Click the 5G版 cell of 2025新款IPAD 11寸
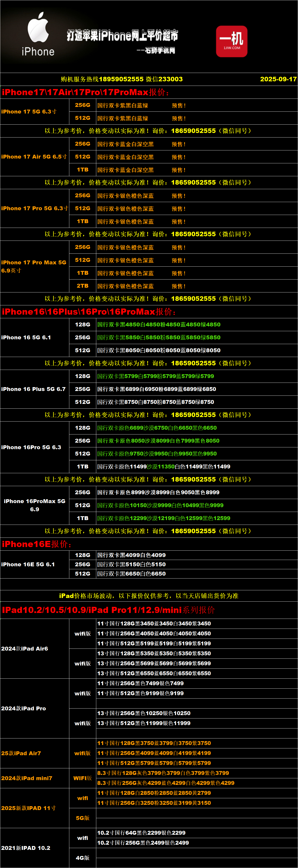Screen dimensions: 298x868 coord(82,818)
